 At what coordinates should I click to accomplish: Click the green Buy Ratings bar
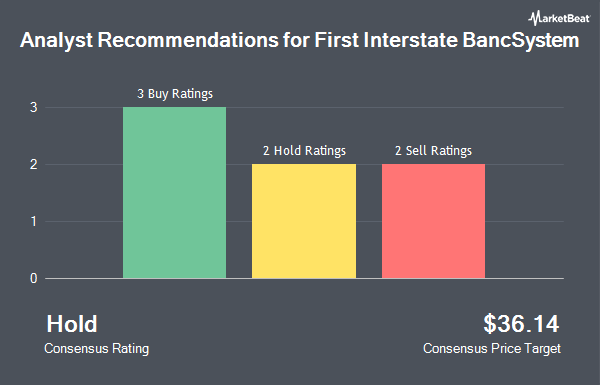(174, 192)
